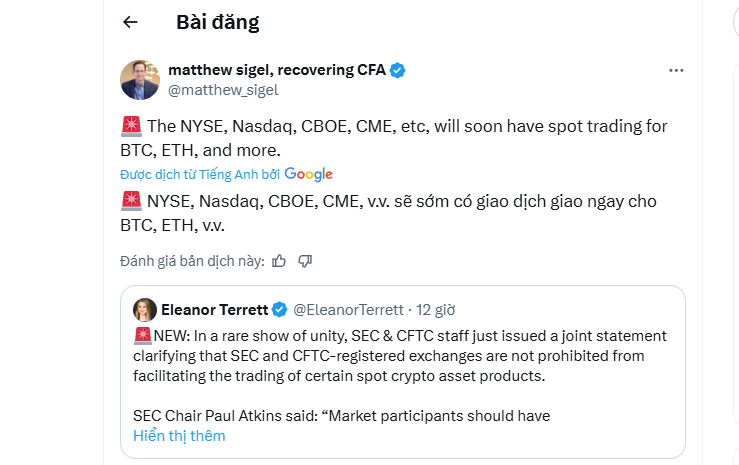Click the @EleanorTerrett handle
Screen dimensions: 739x465
point(348,309)
